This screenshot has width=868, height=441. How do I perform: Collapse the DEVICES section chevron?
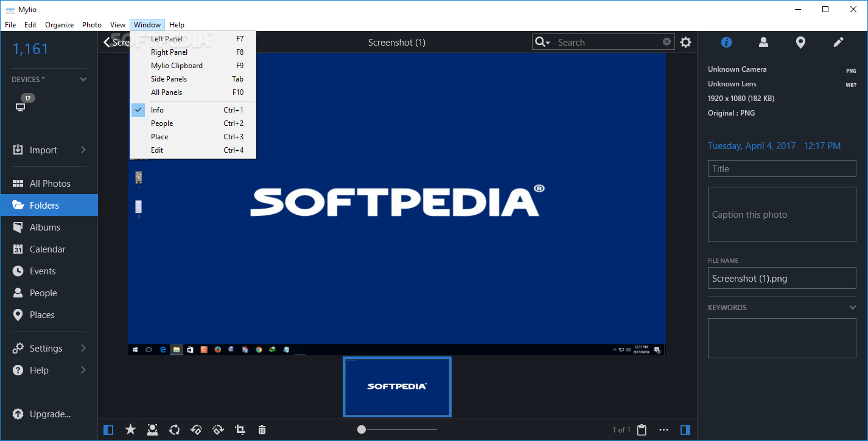[x=83, y=80]
